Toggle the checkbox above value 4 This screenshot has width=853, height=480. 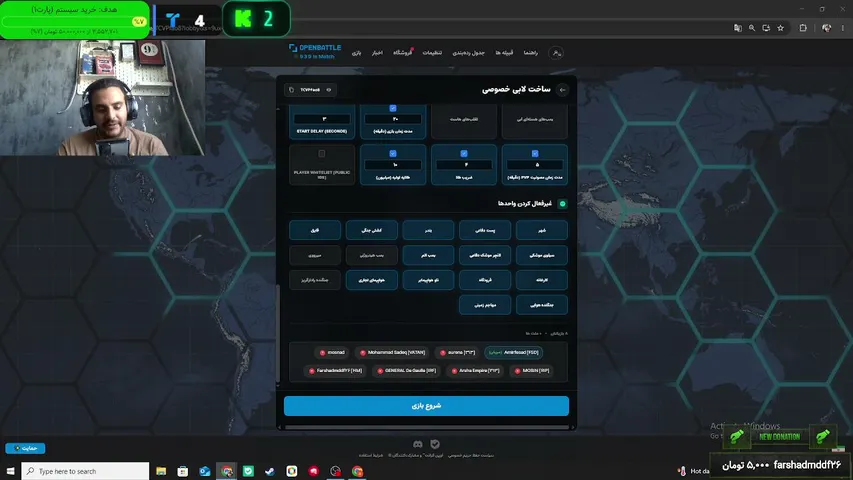pos(464,154)
